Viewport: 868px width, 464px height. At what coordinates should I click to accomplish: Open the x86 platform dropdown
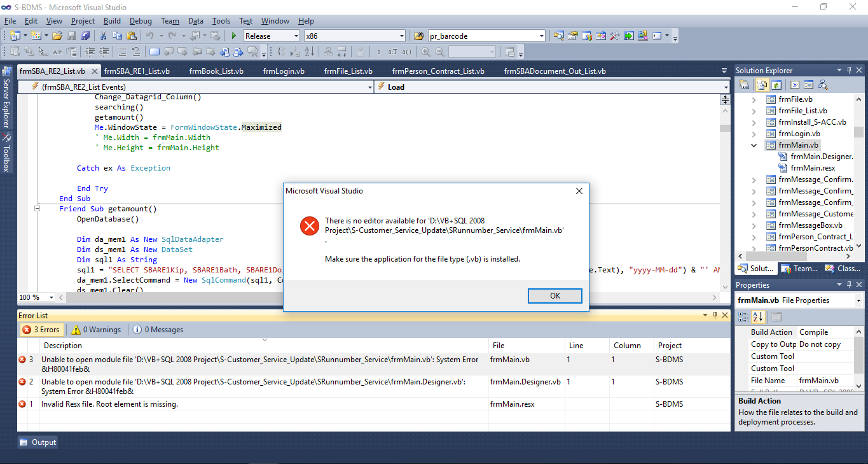pyautogui.click(x=401, y=36)
